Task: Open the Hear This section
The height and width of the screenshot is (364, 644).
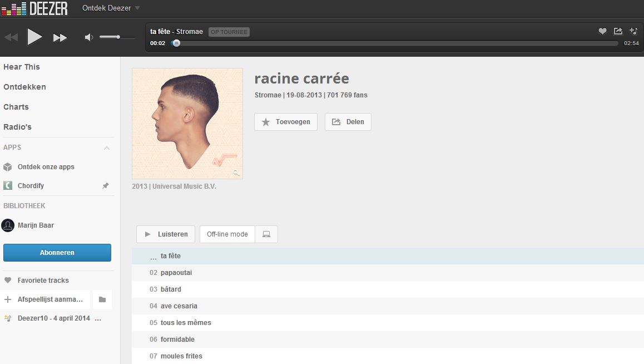Action: click(x=22, y=67)
